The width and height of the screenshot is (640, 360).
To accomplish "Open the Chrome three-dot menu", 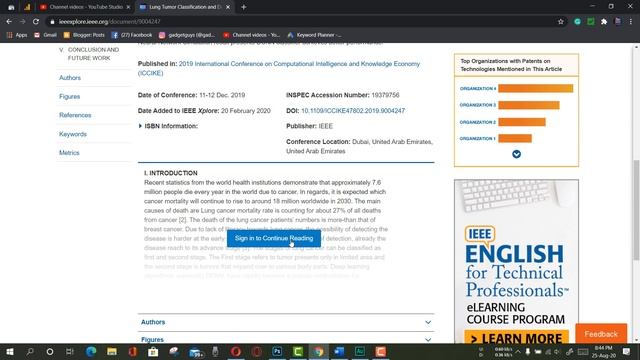I will click(631, 21).
